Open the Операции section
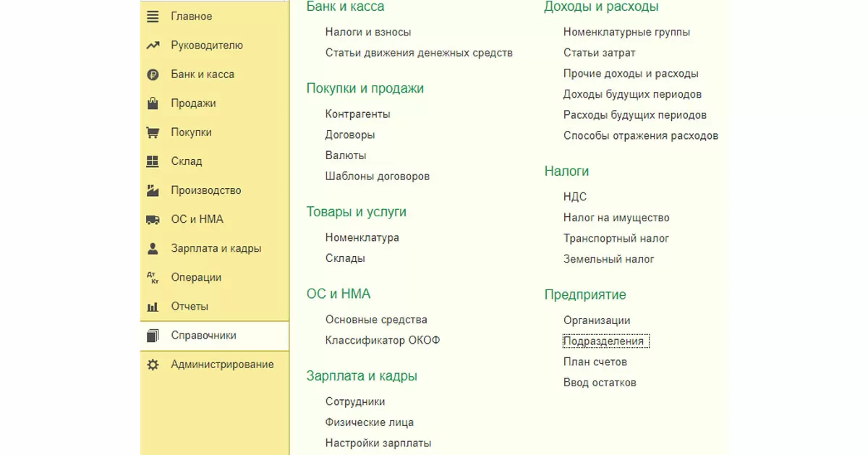868x455 pixels. pyautogui.click(x=196, y=277)
